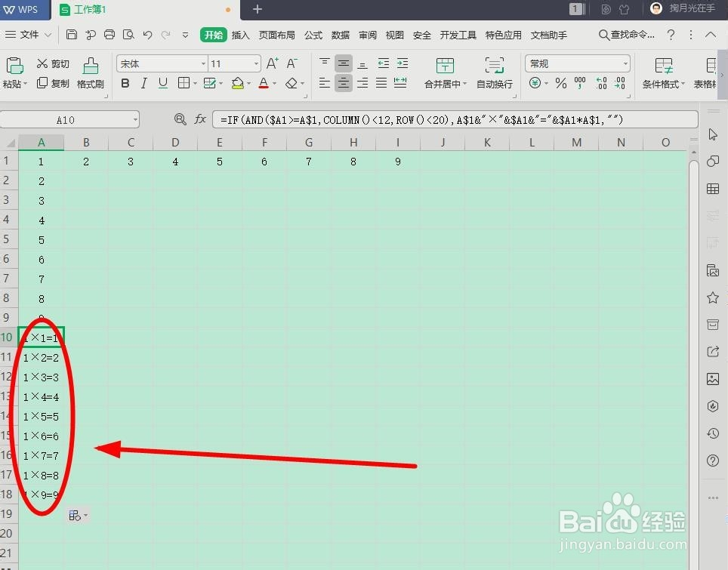Switch to the 公式 Formulas tab
Image resolution: width=728 pixels, height=570 pixels.
[313, 35]
